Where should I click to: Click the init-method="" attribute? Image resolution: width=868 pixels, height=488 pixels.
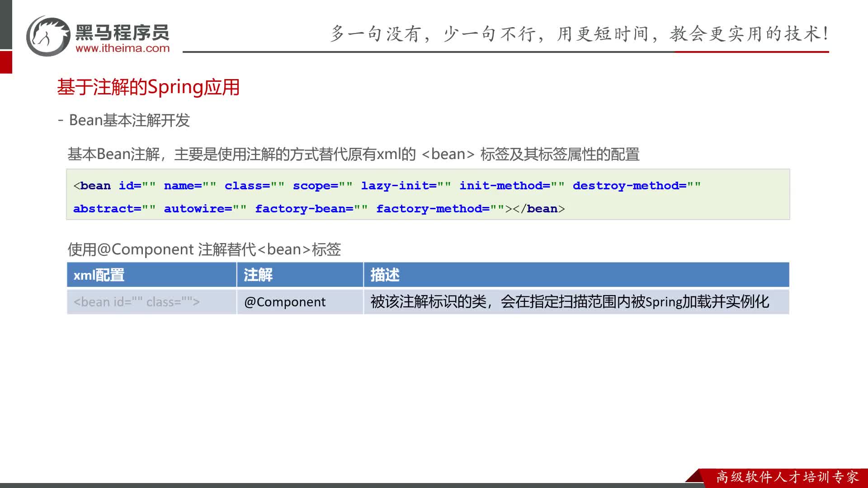(x=512, y=186)
